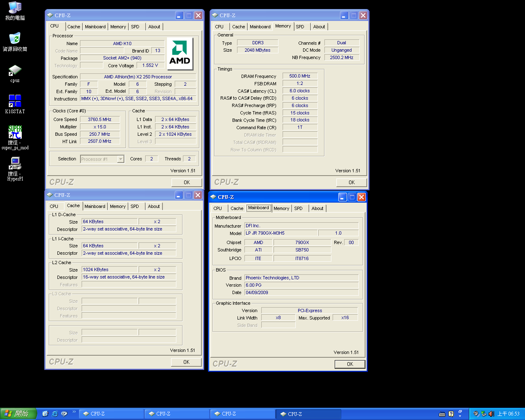Click the NB Frequency value 2500.2 MHz
This screenshot has height=420, width=525.
(342, 57)
